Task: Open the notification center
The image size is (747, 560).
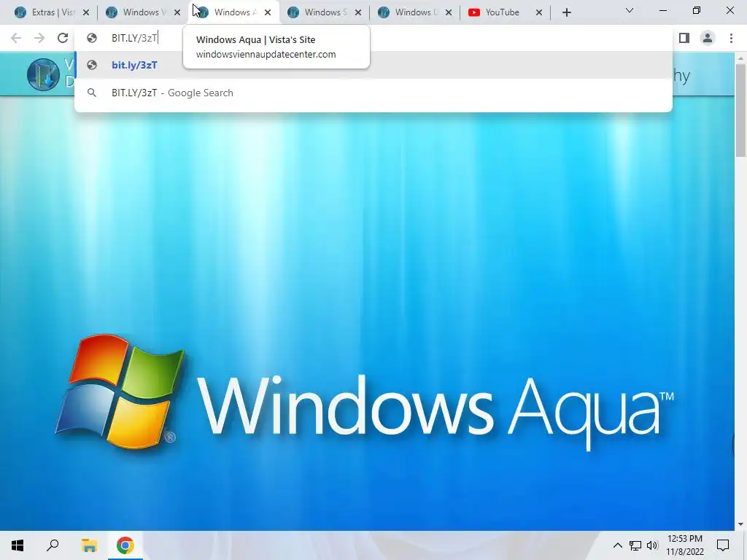Action: click(x=723, y=545)
